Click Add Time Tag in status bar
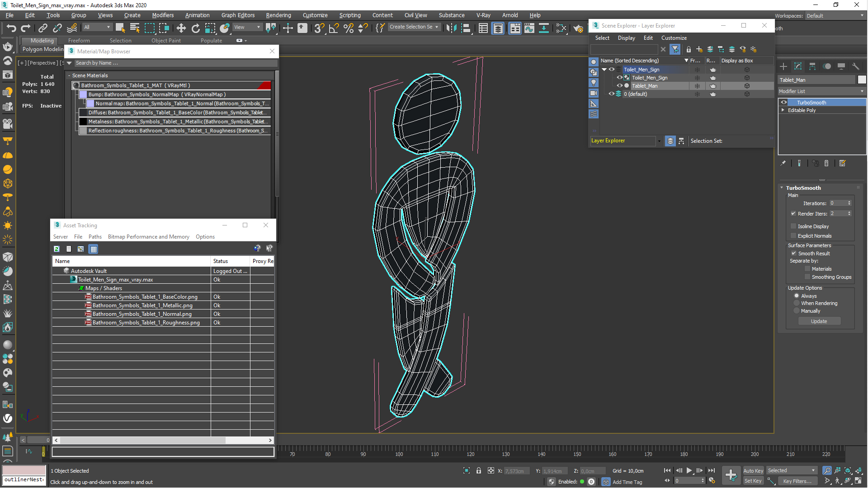868x488 pixels. pos(627,482)
